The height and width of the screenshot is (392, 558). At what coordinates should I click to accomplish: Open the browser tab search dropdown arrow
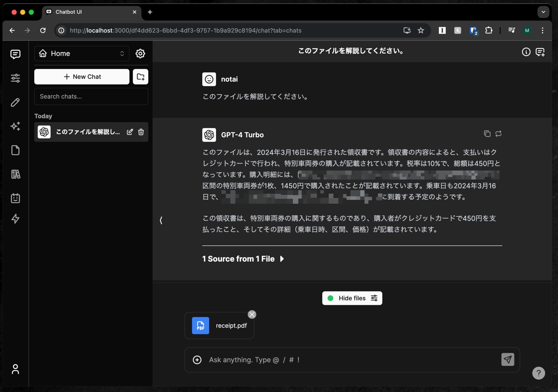coord(543,12)
